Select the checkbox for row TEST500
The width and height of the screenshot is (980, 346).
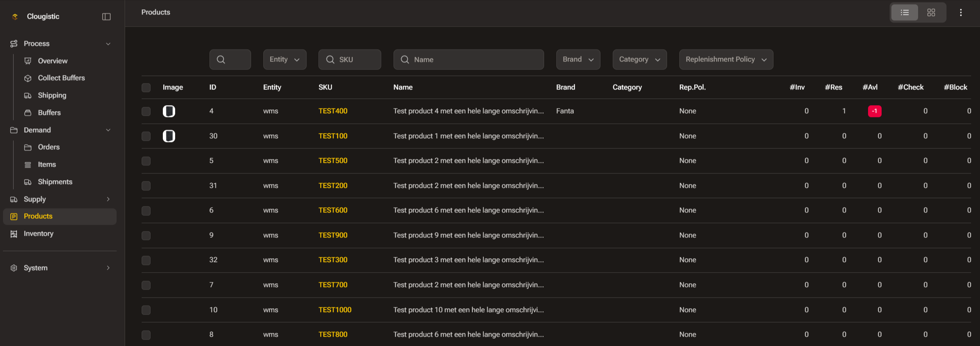click(x=146, y=161)
